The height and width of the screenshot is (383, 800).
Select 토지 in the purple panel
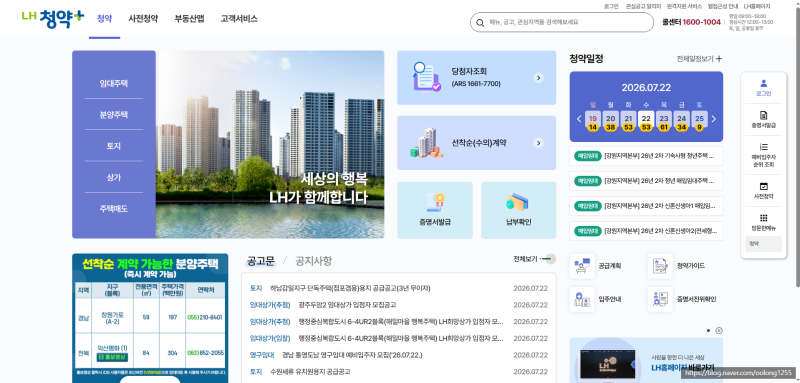pos(114,146)
